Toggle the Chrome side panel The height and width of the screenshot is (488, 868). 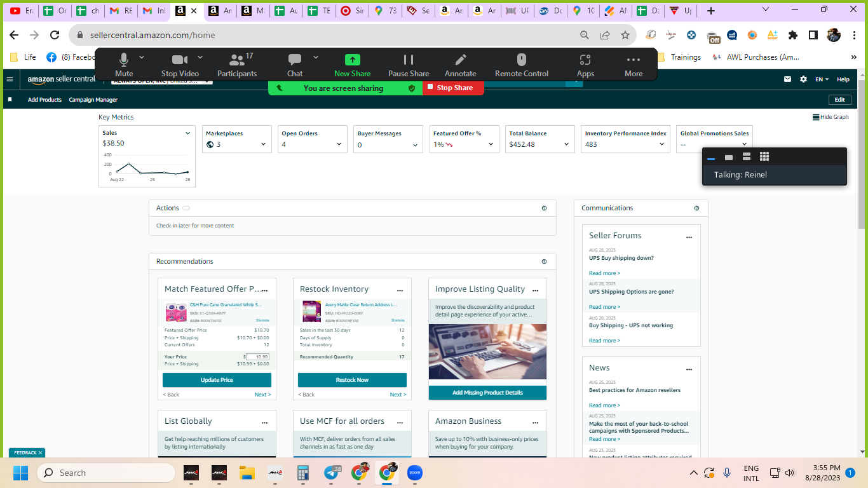(813, 36)
